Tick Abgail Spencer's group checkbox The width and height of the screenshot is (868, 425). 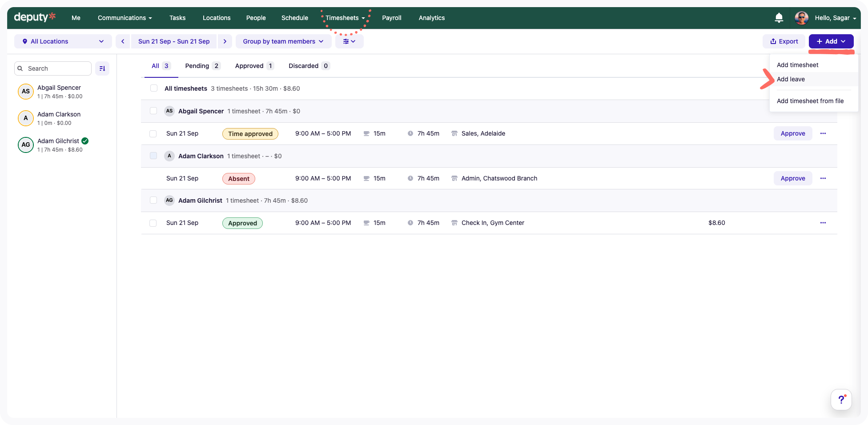[153, 111]
